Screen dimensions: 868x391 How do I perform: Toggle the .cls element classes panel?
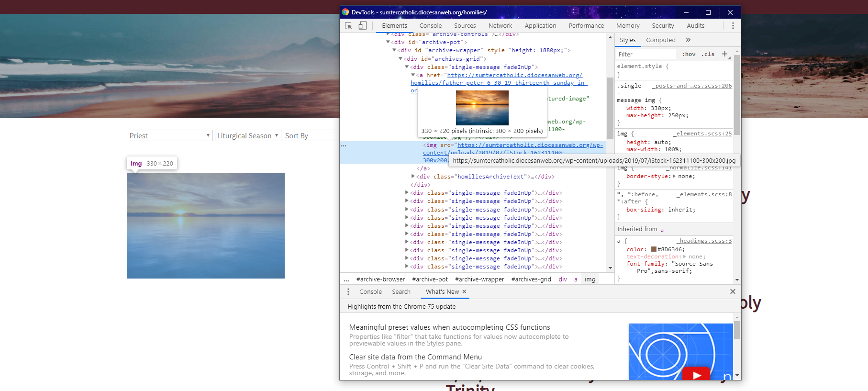pyautogui.click(x=708, y=55)
